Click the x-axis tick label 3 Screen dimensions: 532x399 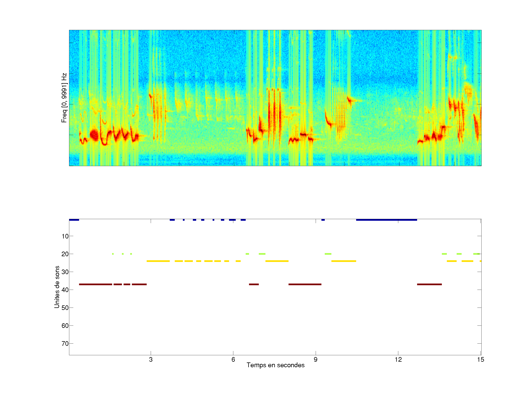[151, 359]
